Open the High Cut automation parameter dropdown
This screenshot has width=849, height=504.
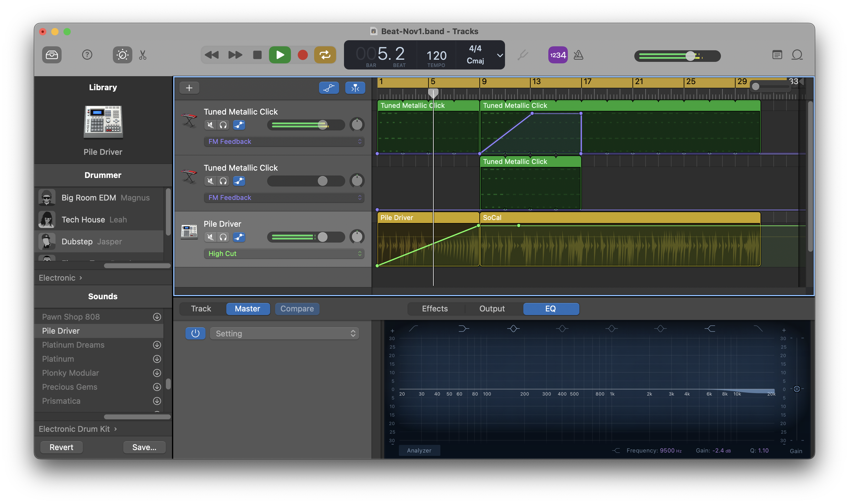coord(284,254)
